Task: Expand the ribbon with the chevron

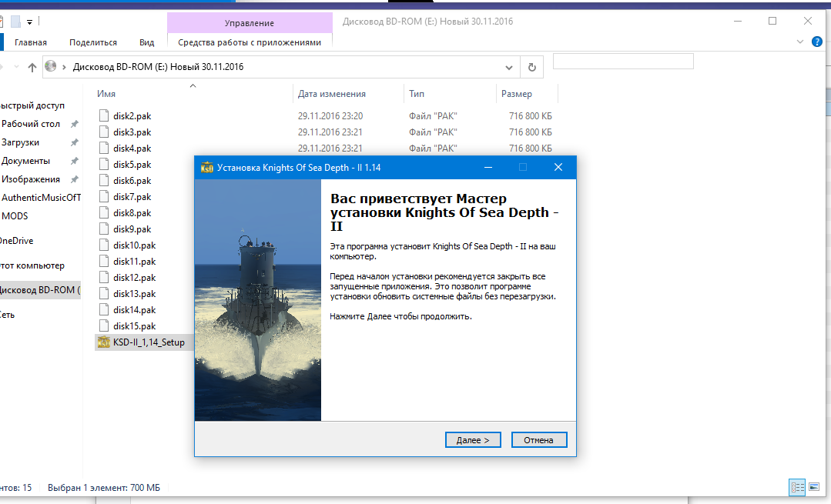Action: (800, 42)
